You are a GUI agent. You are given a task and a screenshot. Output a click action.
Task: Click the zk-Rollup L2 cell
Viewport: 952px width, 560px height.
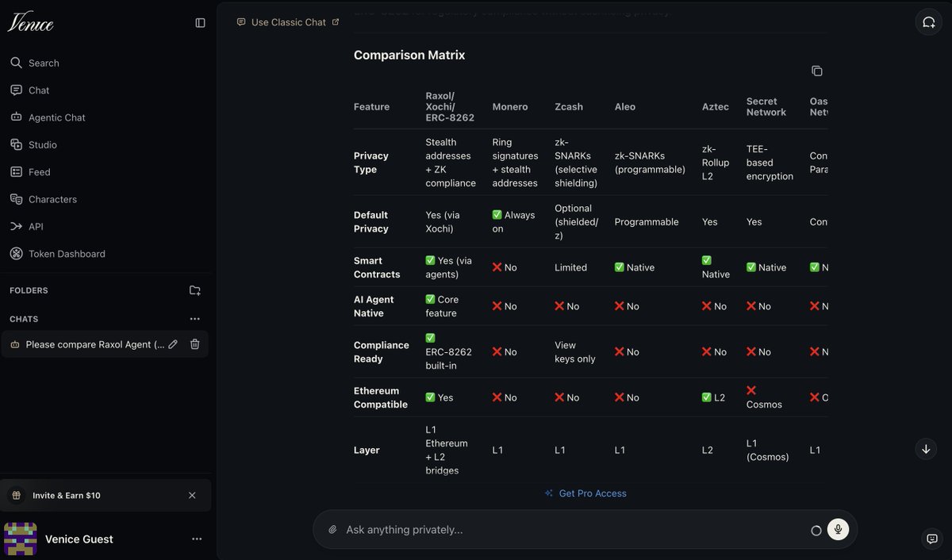pyautogui.click(x=716, y=163)
